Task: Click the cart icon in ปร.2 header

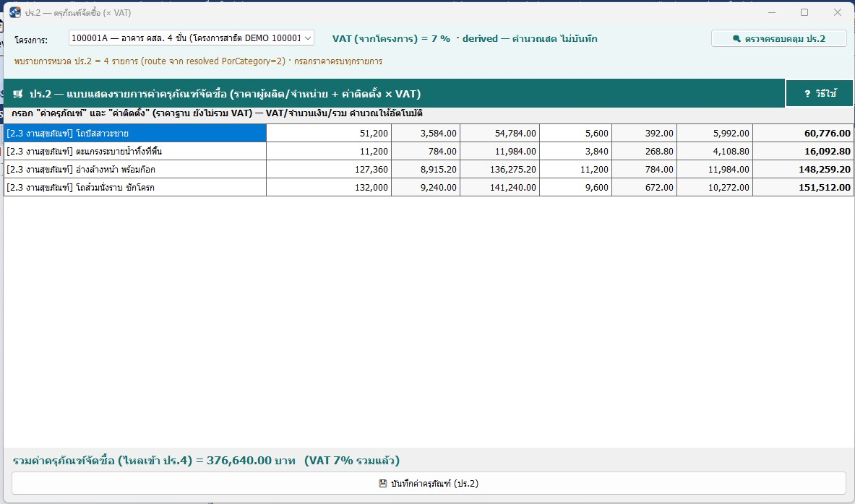Action: pos(18,95)
